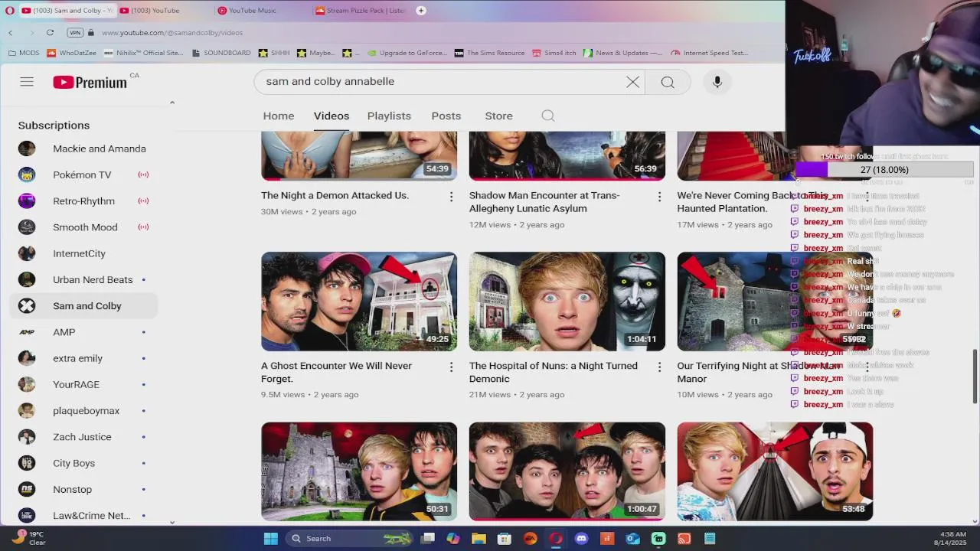The height and width of the screenshot is (551, 980).
Task: Open Smooth Mood subscription
Action: click(x=84, y=227)
